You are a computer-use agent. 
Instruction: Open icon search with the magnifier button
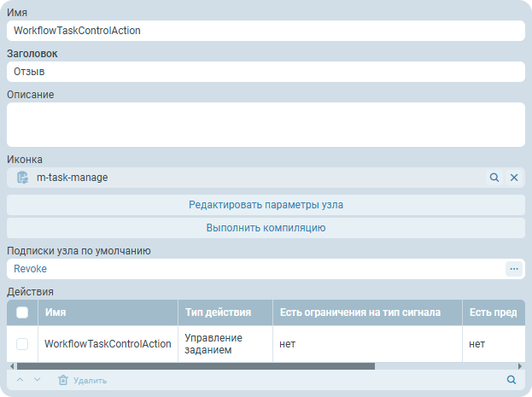(494, 178)
